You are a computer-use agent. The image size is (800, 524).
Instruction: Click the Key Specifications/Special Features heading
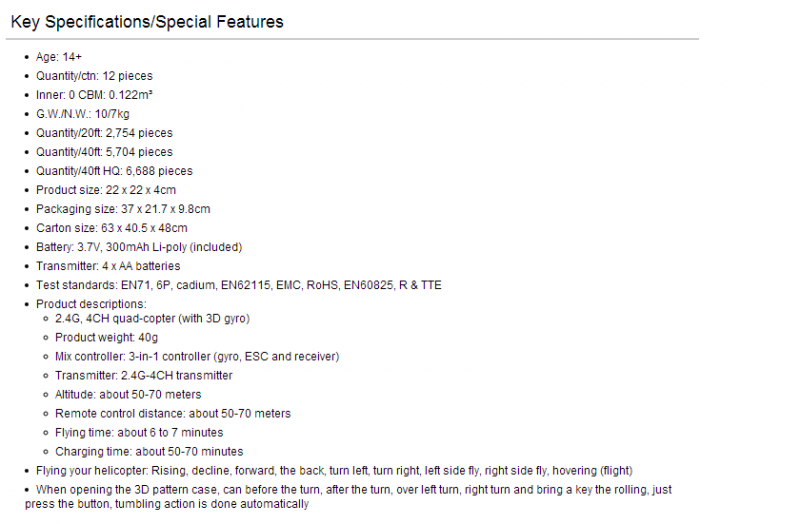click(147, 22)
